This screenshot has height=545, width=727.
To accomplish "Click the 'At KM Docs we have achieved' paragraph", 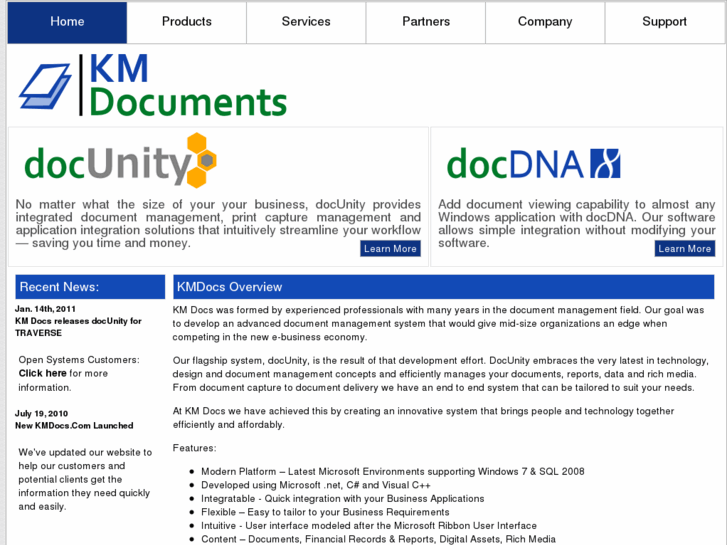I will [423, 417].
